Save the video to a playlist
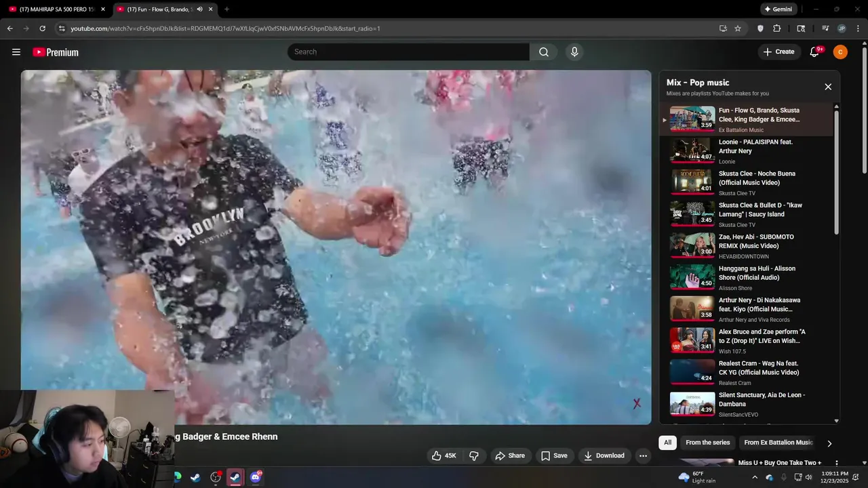The image size is (868, 488). pyautogui.click(x=554, y=456)
